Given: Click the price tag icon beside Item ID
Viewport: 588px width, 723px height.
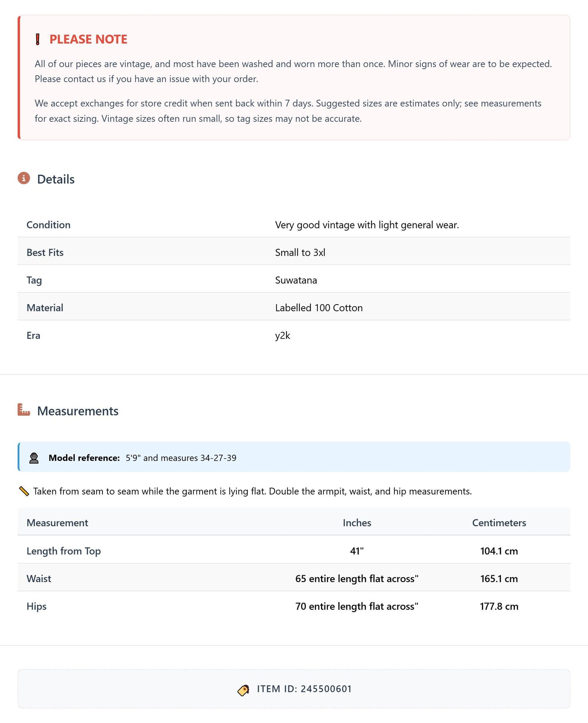Looking at the screenshot, I should point(243,690).
